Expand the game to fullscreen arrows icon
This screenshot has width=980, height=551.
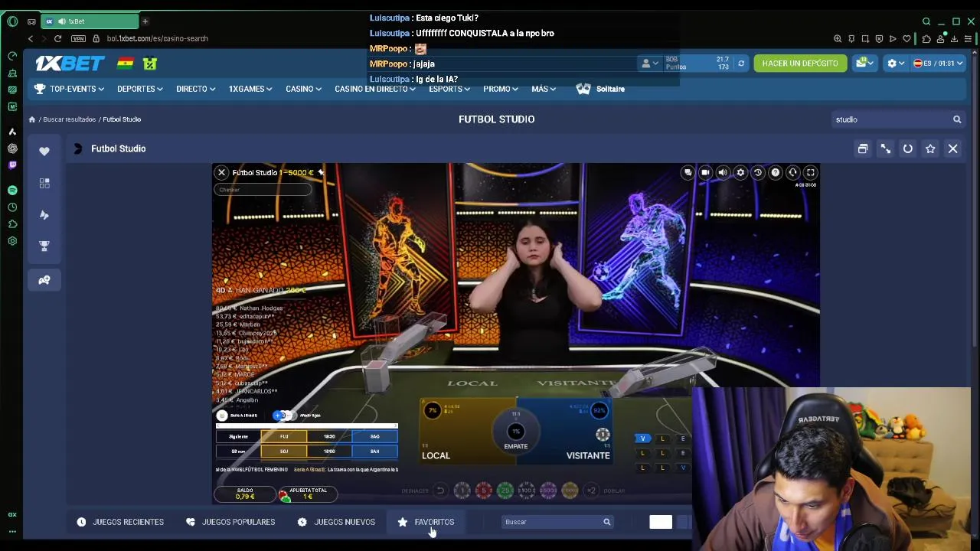coord(885,148)
